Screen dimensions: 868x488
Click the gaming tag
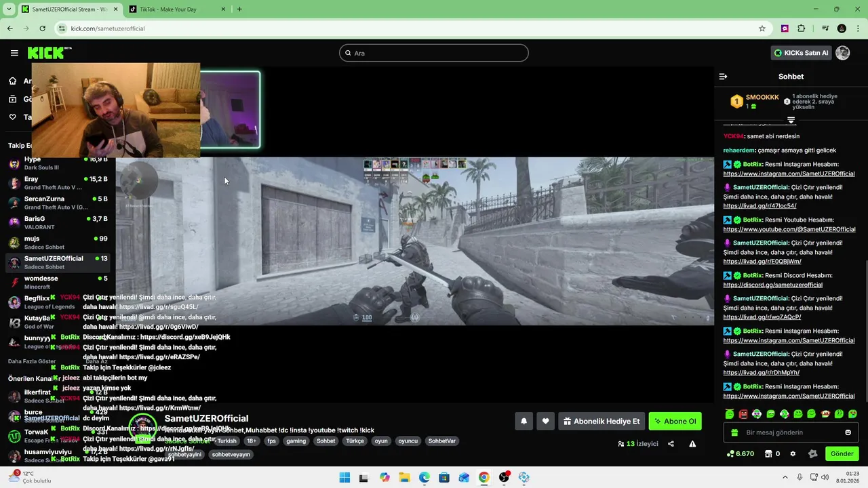click(296, 441)
